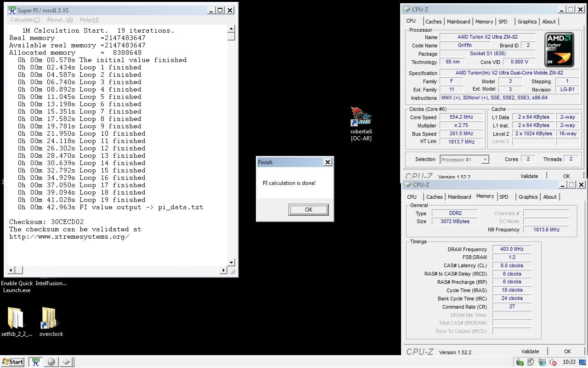Click the HT Link value 1813.7 MHz
Screen dimensions: 588x368
tap(461, 142)
